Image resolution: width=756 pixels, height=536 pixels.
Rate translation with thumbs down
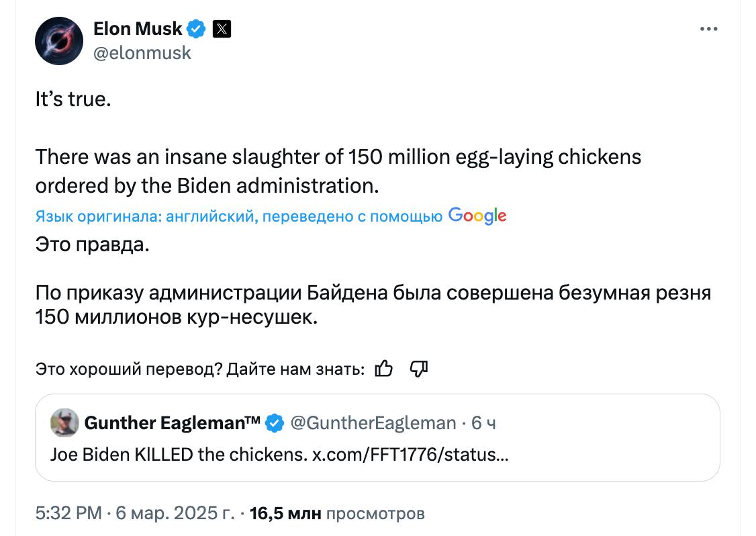pyautogui.click(x=419, y=369)
